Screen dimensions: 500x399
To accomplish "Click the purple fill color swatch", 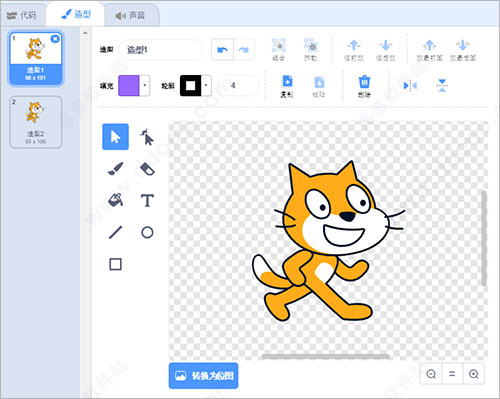I will click(129, 86).
